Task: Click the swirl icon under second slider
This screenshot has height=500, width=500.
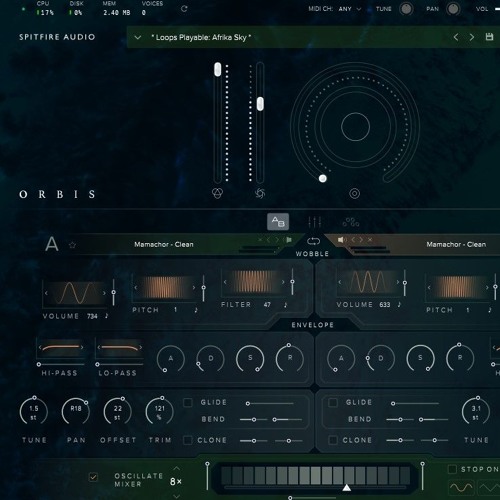Action: pyautogui.click(x=260, y=193)
